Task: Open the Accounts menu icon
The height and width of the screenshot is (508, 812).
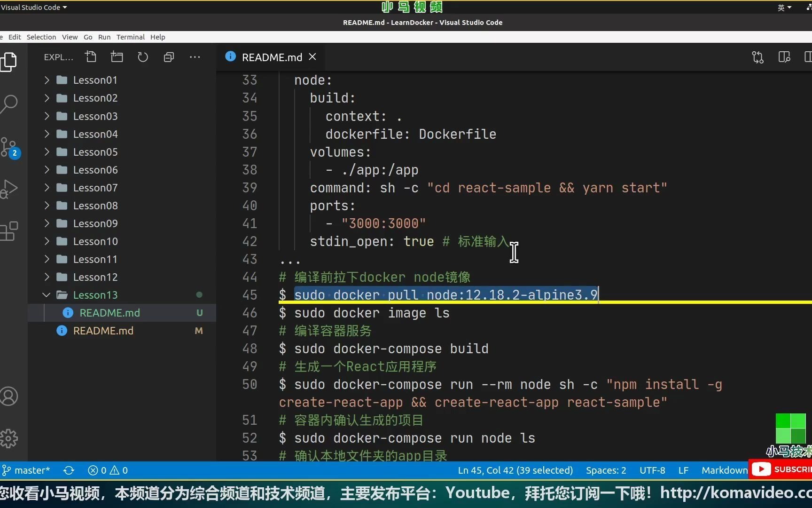Action: click(9, 396)
